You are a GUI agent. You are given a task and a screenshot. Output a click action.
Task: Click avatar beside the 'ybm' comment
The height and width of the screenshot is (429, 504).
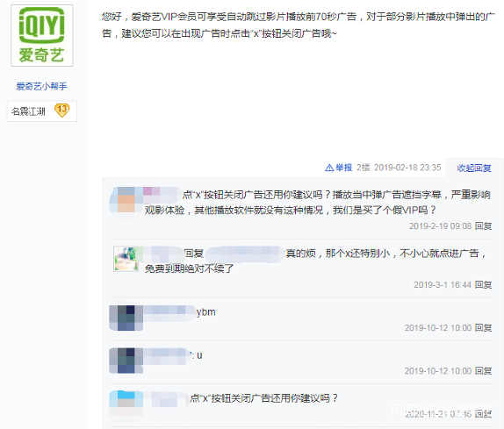[x=126, y=318]
